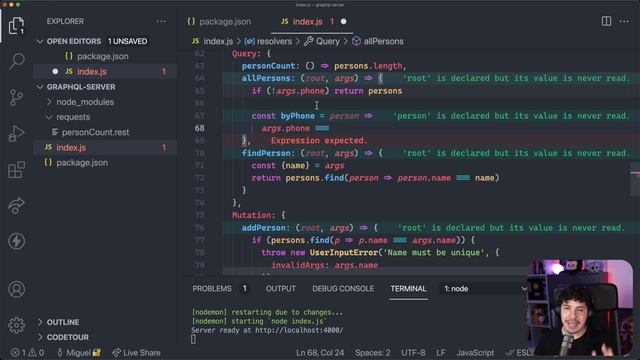Click the 'byPhone' variable on line 67

tap(298, 116)
